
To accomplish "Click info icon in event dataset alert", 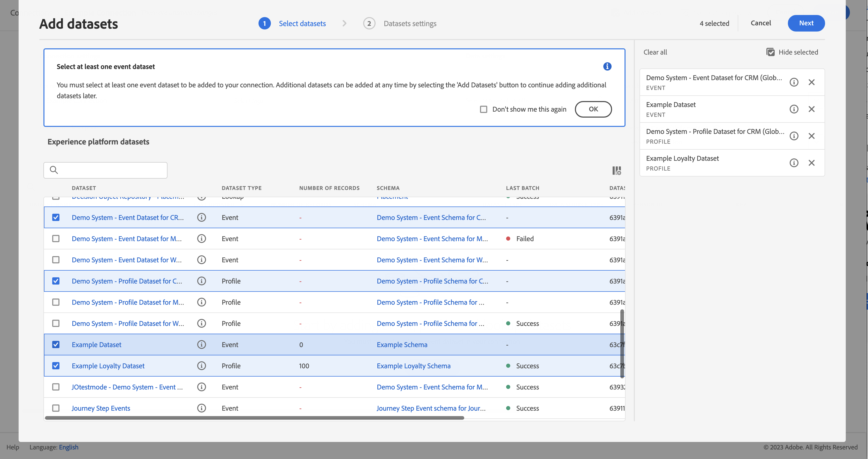I will coord(607,66).
